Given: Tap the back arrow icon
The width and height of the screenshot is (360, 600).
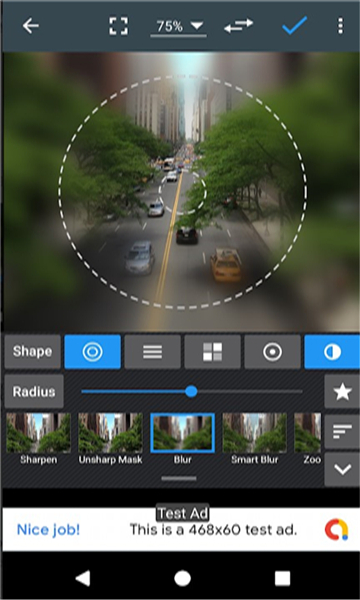Looking at the screenshot, I should click(x=31, y=26).
